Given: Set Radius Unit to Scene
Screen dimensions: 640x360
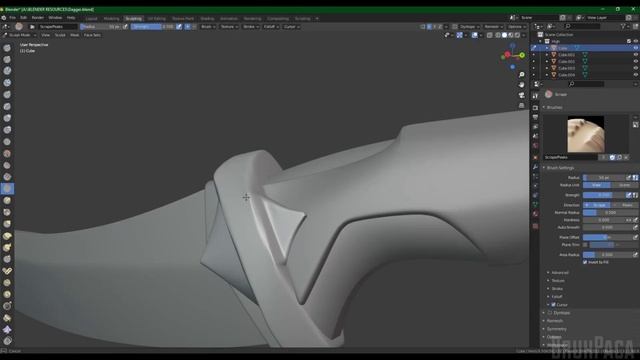Looking at the screenshot, I should 624,185.
